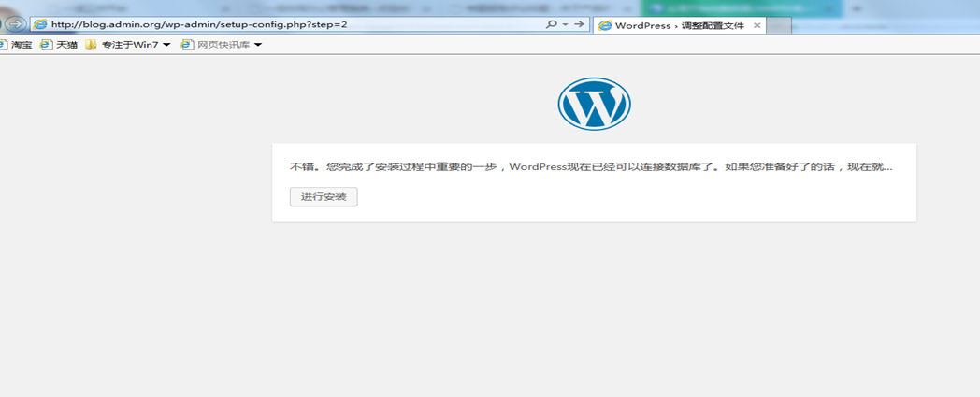Expand the 网页快讯库 dropdown arrow
The height and width of the screenshot is (397, 980).
click(257, 45)
